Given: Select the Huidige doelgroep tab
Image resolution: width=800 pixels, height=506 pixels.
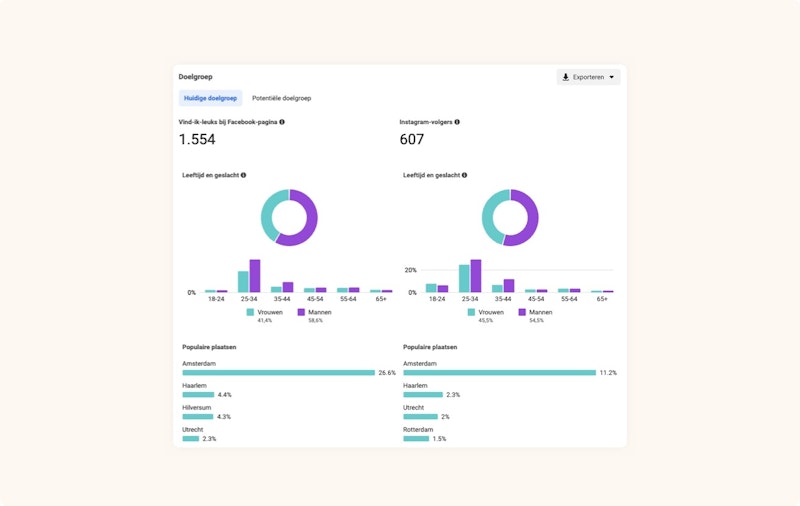Looking at the screenshot, I should click(x=210, y=98).
